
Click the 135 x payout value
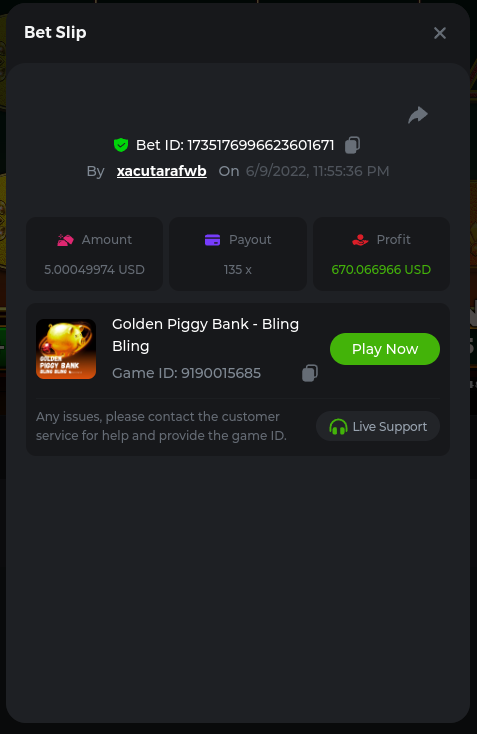237,270
